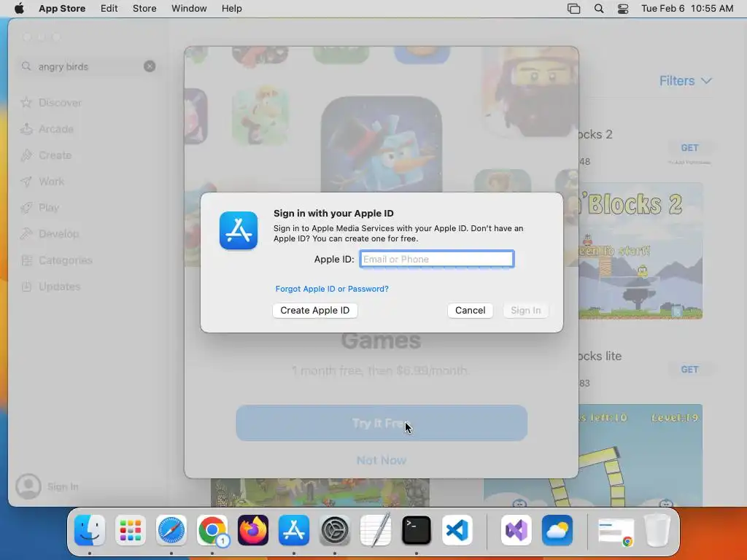
Task: Clear the angry birds search field
Action: 150,66
